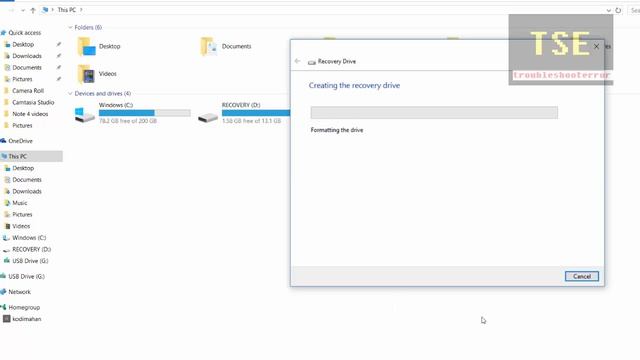The height and width of the screenshot is (360, 640).
Task: Open pinned Pictures under Quick access
Action: [22, 79]
